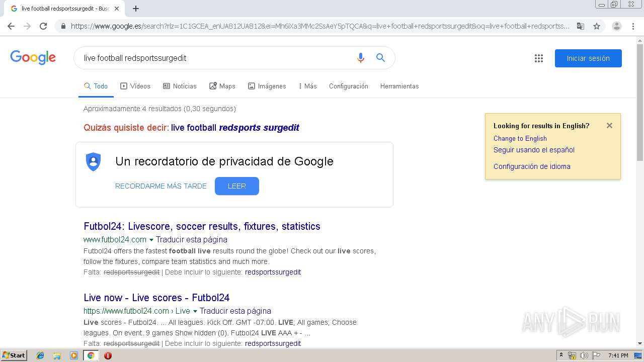Click the scrollbar down arrow
The height and width of the screenshot is (362, 644).
click(x=640, y=344)
